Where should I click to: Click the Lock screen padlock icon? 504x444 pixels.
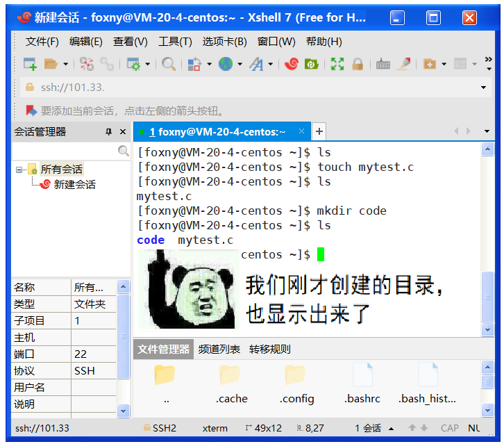[358, 64]
